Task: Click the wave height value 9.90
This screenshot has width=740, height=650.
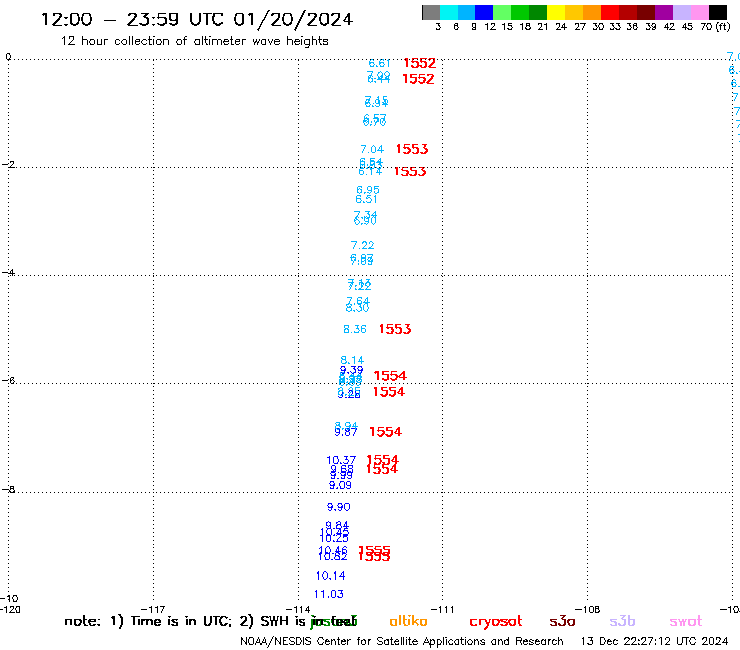Action: [x=338, y=507]
